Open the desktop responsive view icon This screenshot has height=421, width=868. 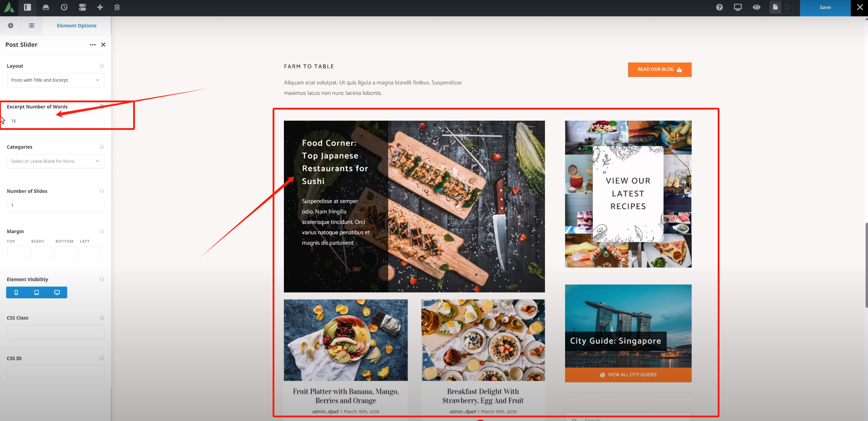pyautogui.click(x=738, y=7)
